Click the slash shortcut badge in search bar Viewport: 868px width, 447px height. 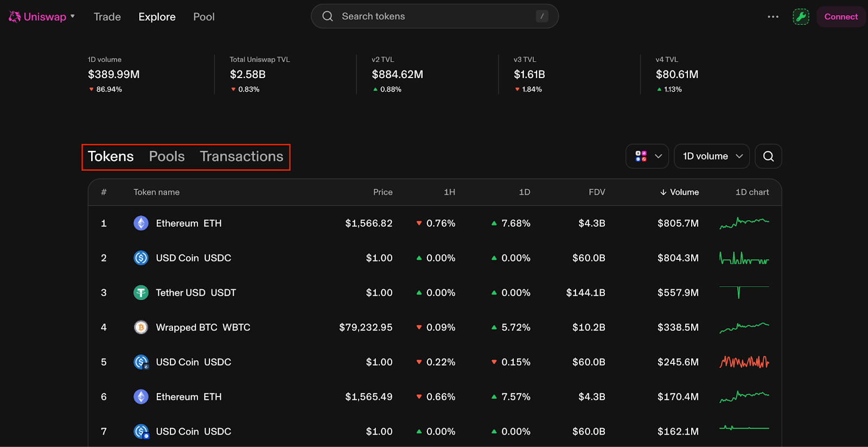click(x=542, y=16)
